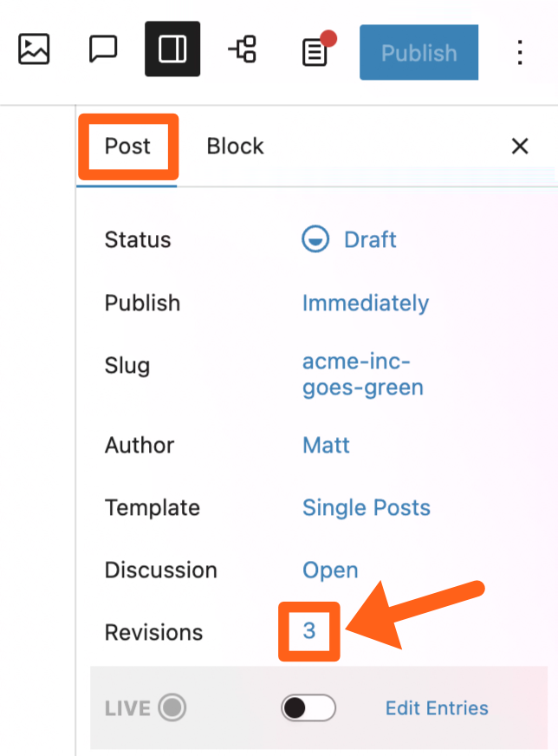Switch to the Post tab
The height and width of the screenshot is (756, 558).
pos(127,147)
